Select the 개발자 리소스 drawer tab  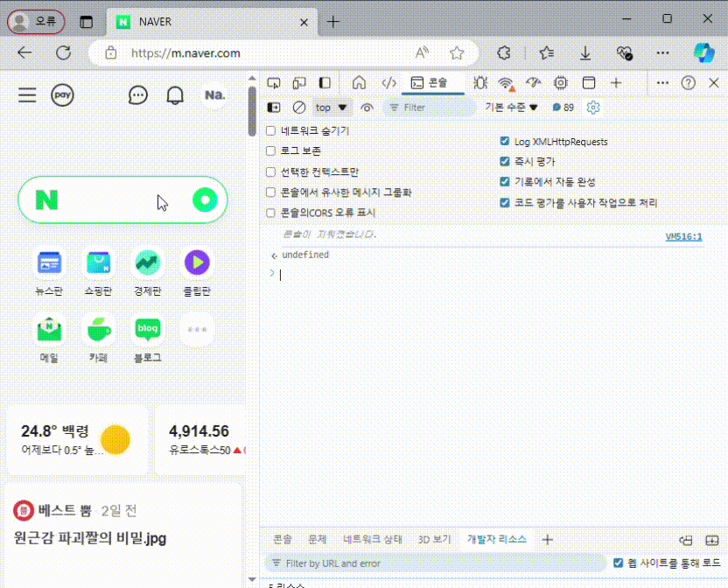pos(496,540)
